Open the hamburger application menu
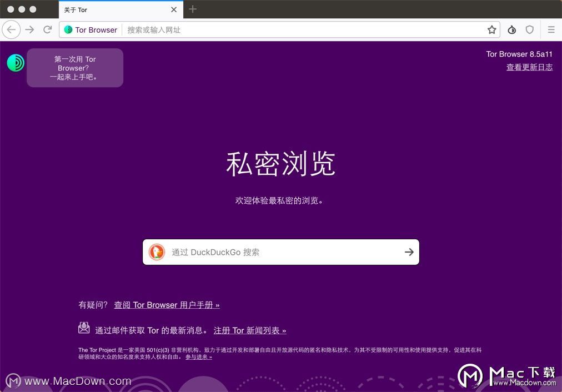The width and height of the screenshot is (562, 392). [x=551, y=30]
